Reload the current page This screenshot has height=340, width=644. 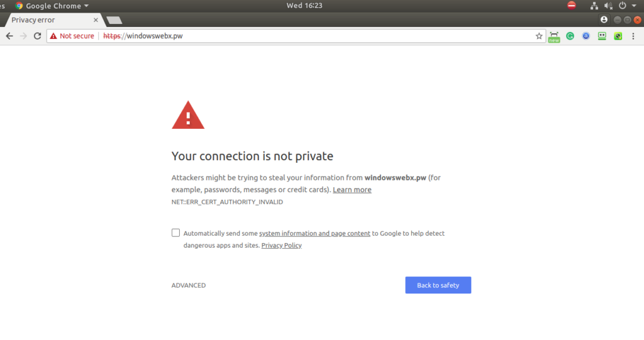tap(37, 36)
